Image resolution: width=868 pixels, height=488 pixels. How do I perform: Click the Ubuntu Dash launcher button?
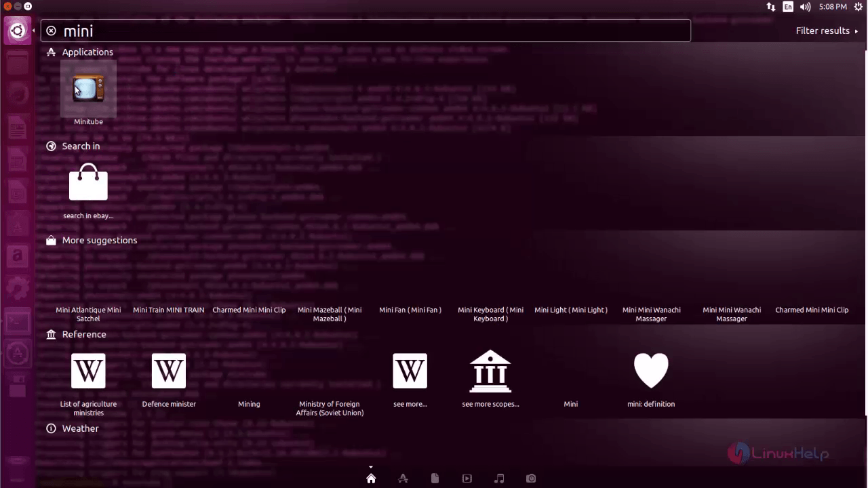click(18, 30)
